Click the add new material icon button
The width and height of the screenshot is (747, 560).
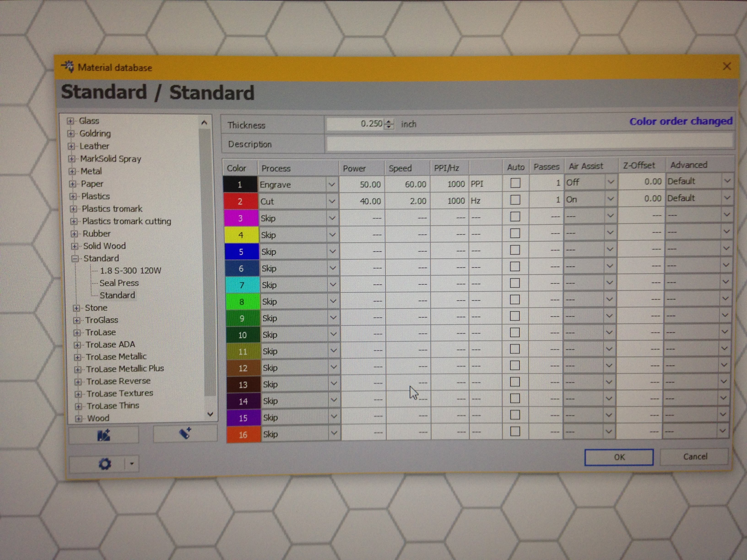tap(185, 433)
